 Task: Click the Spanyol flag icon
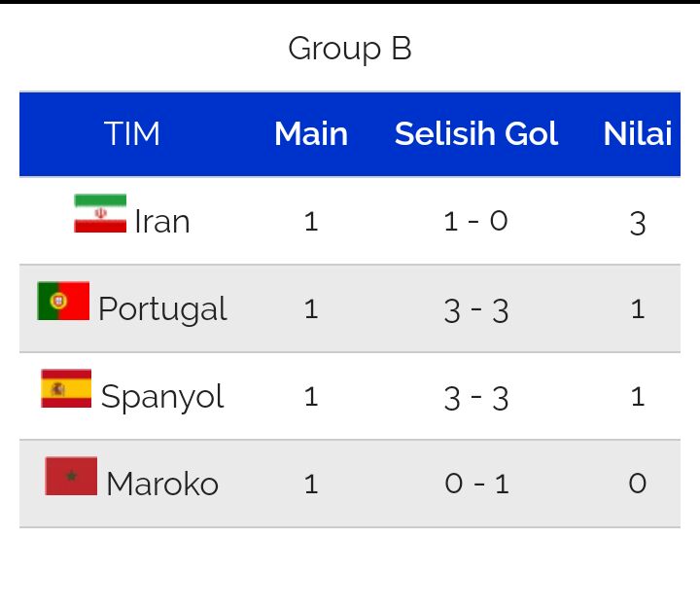tap(66, 388)
